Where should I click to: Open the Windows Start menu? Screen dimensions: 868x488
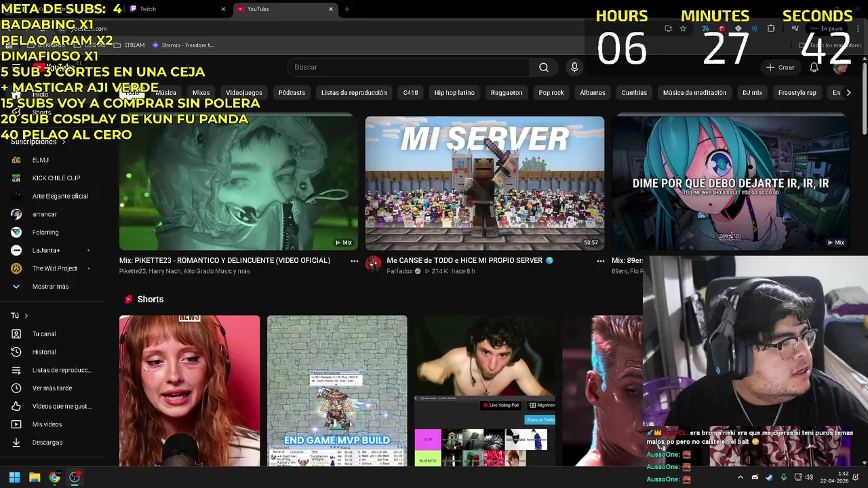(14, 477)
